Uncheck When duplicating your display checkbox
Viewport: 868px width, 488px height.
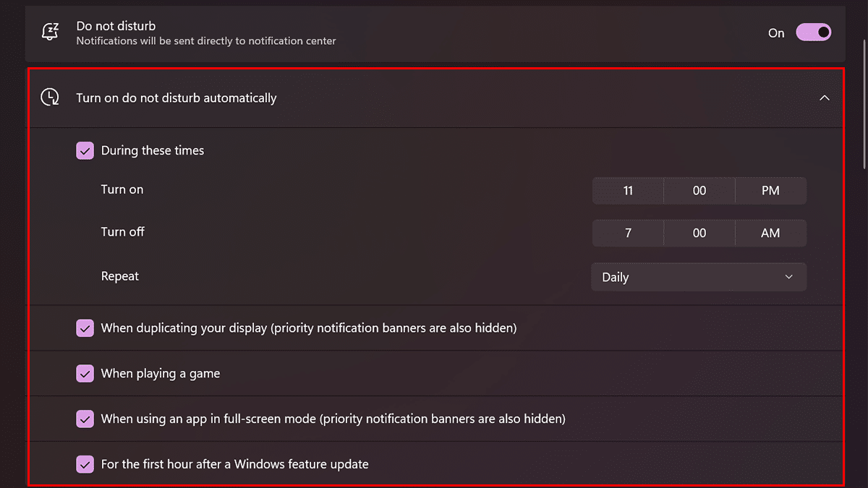point(85,328)
